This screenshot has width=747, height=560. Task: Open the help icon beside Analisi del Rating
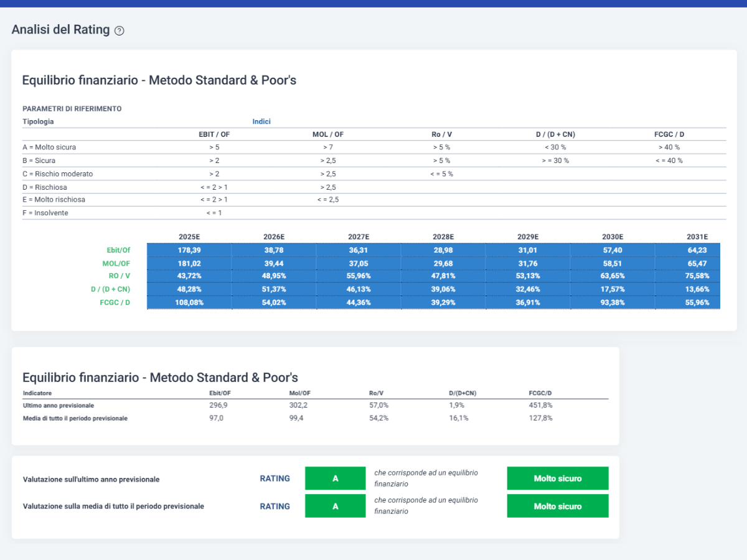click(120, 30)
